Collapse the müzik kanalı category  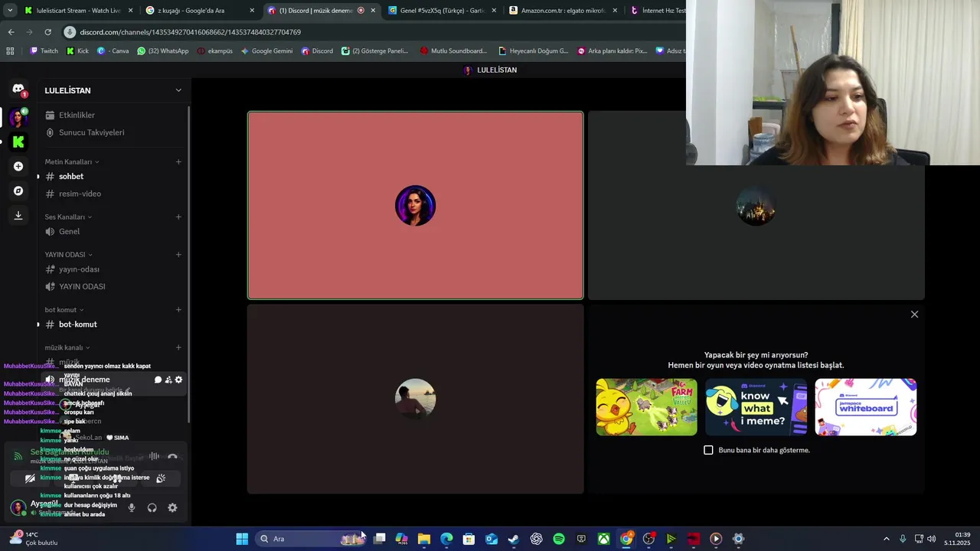point(67,347)
